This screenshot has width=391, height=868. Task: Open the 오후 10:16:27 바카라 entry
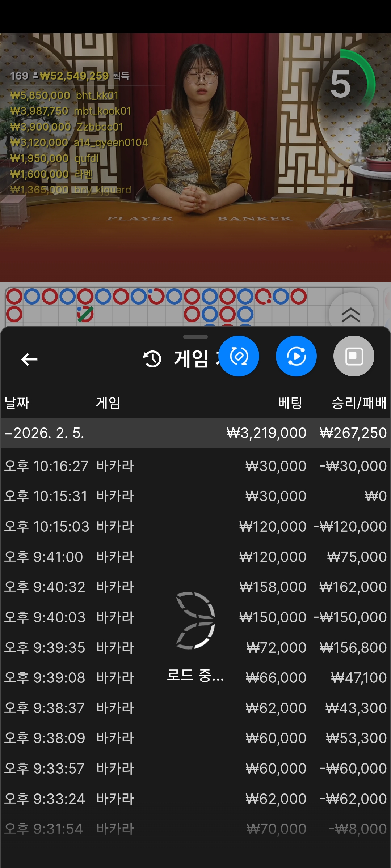coord(195,466)
